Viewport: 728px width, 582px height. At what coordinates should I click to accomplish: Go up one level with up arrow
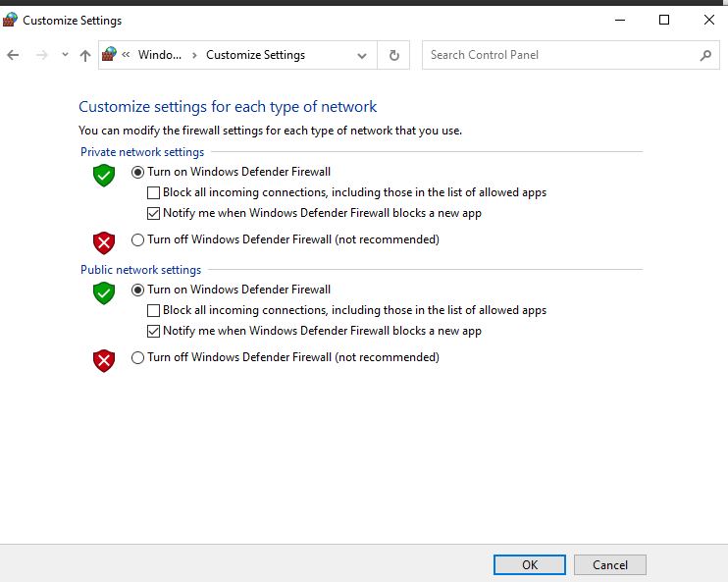pos(85,55)
